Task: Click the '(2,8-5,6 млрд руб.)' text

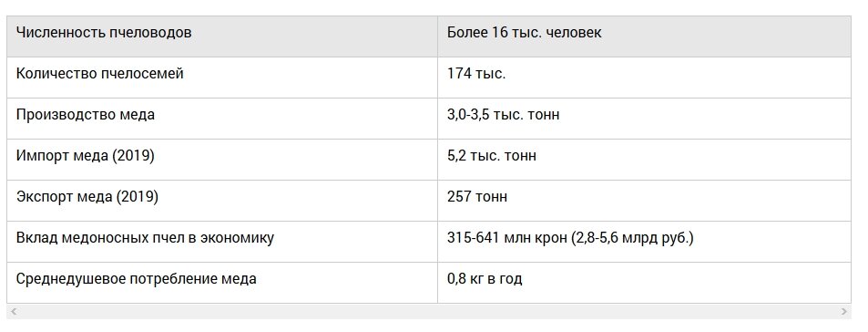Action: coord(632,238)
